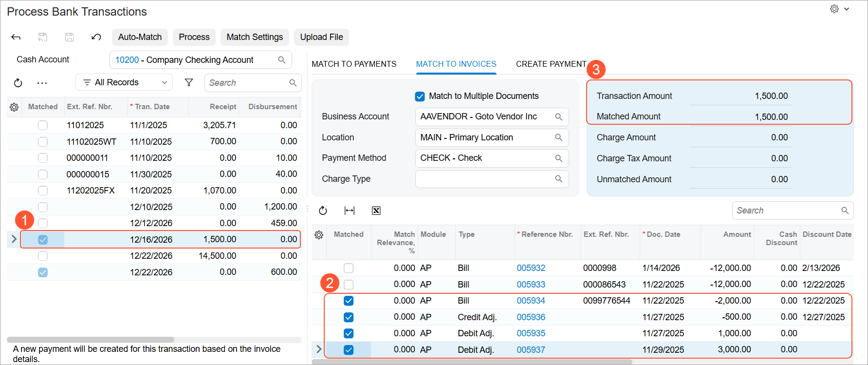The height and width of the screenshot is (365, 868).
Task: Open Match Settings
Action: tap(255, 37)
